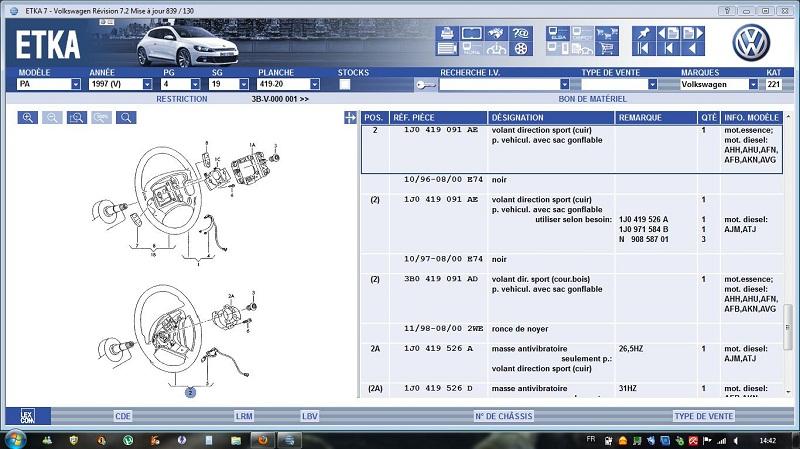This screenshot has width=800, height=449.
Task: Click the parts list scrollbar thumb
Action: 788,327
